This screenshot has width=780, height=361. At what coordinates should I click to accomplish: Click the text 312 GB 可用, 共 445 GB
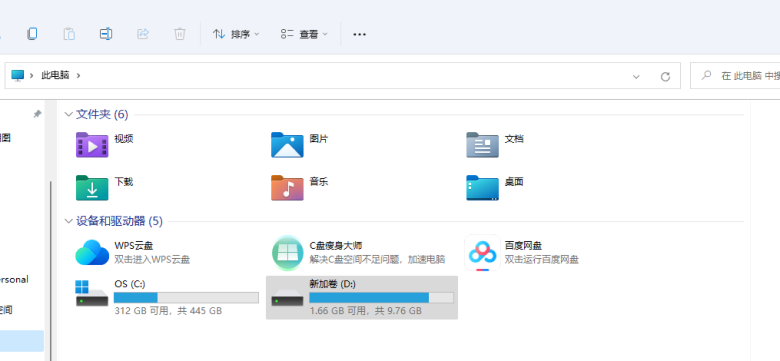[x=168, y=311]
